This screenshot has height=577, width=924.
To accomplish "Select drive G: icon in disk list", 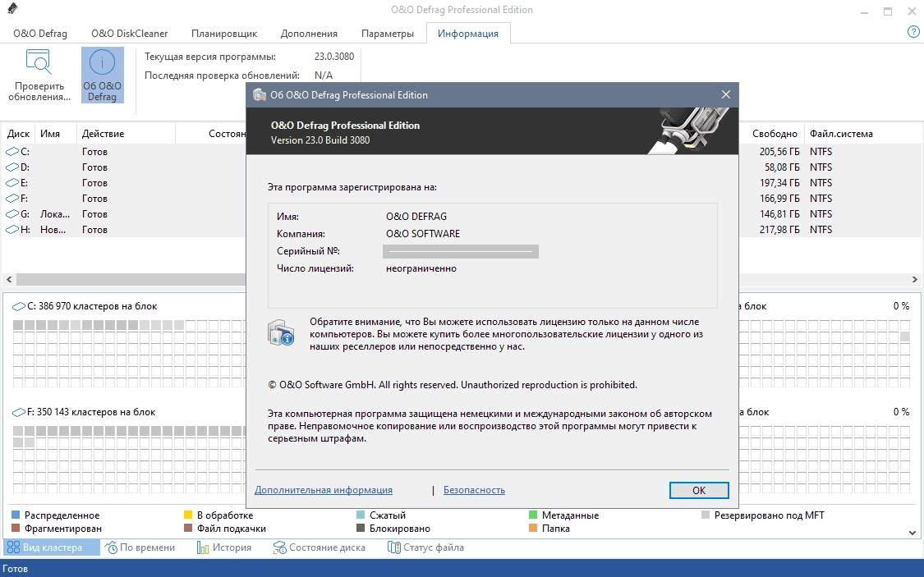I will coord(12,214).
